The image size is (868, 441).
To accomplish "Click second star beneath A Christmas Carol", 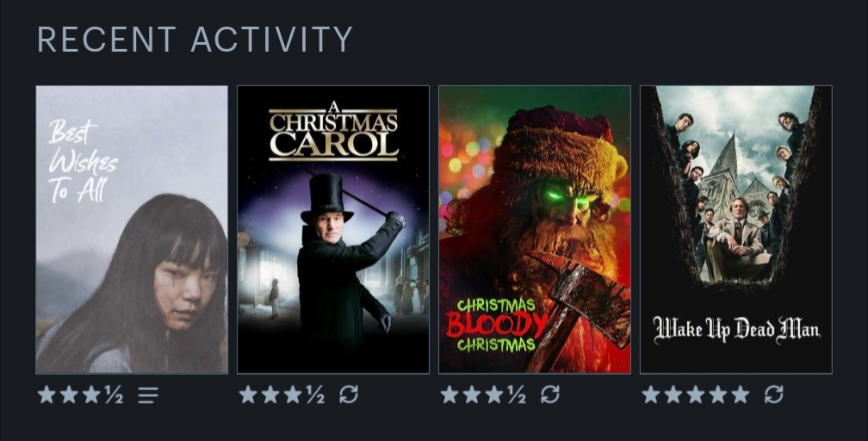I will click(270, 395).
